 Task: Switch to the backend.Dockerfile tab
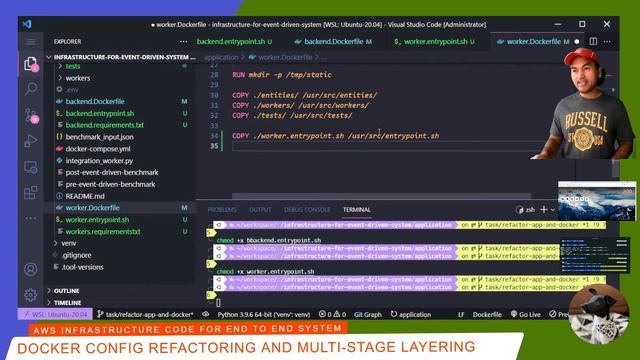[333, 42]
